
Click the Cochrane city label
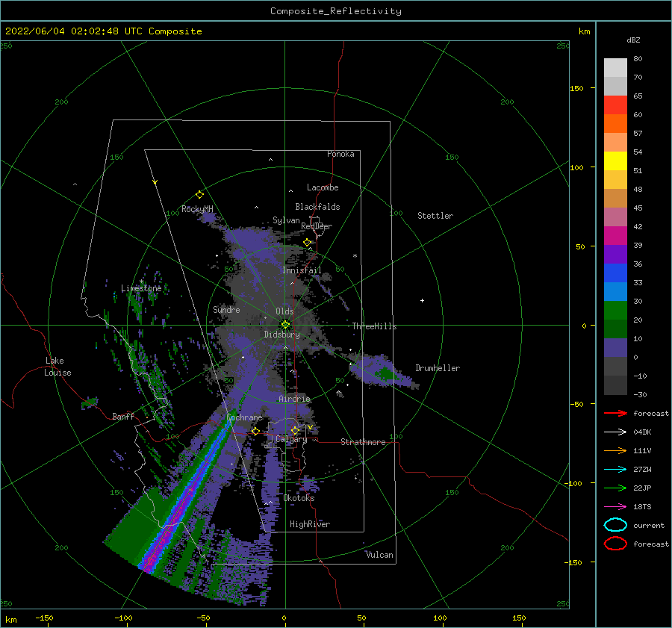click(x=244, y=417)
